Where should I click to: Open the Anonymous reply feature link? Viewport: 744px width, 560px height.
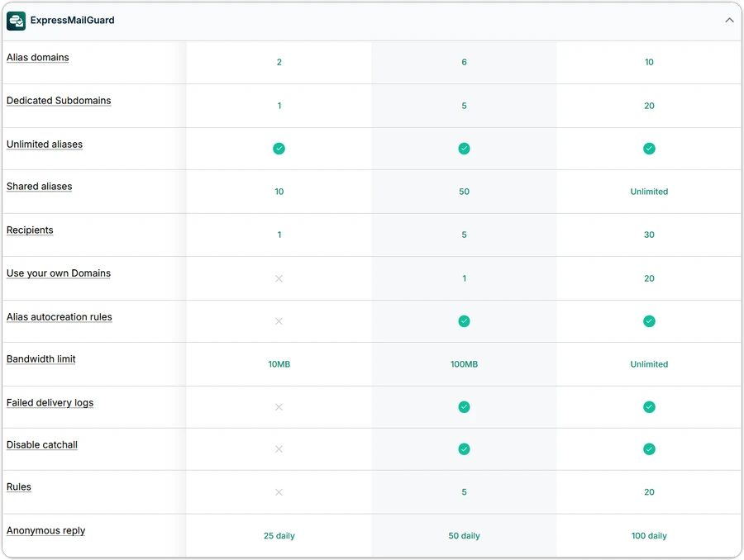[x=46, y=531]
